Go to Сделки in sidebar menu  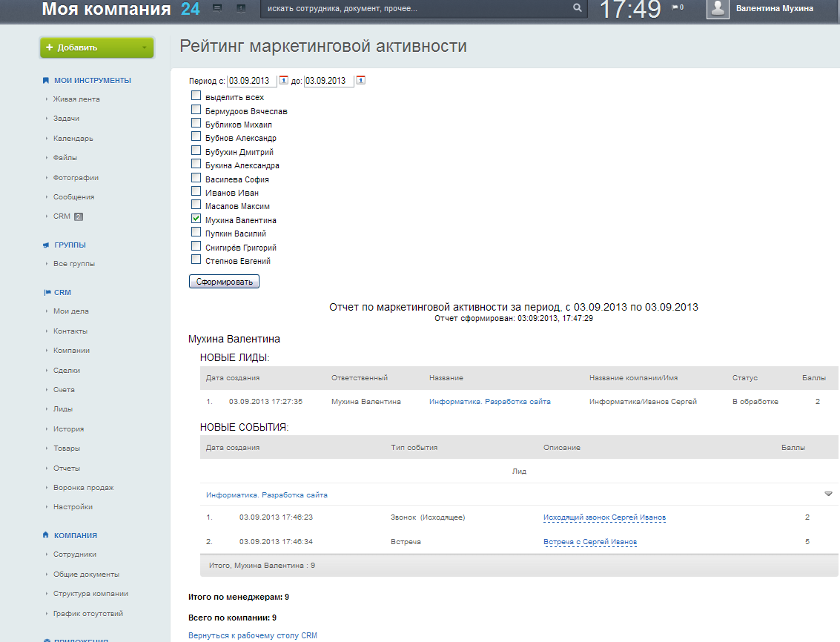(x=67, y=370)
